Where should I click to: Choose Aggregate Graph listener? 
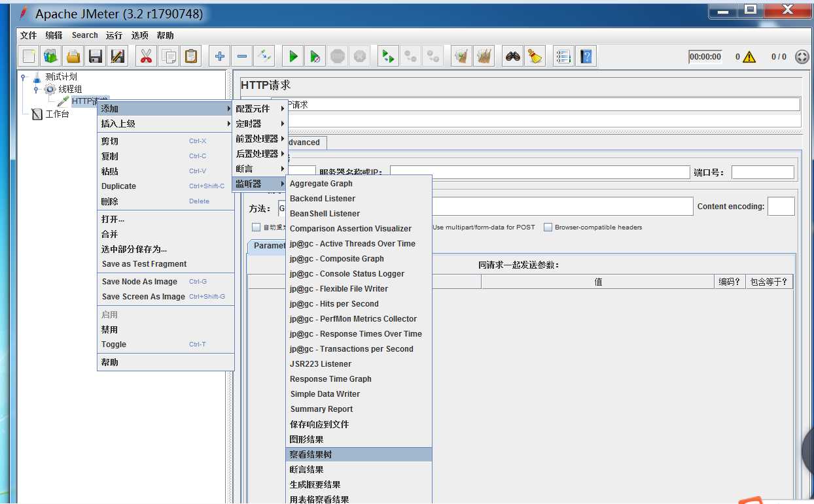359,184
